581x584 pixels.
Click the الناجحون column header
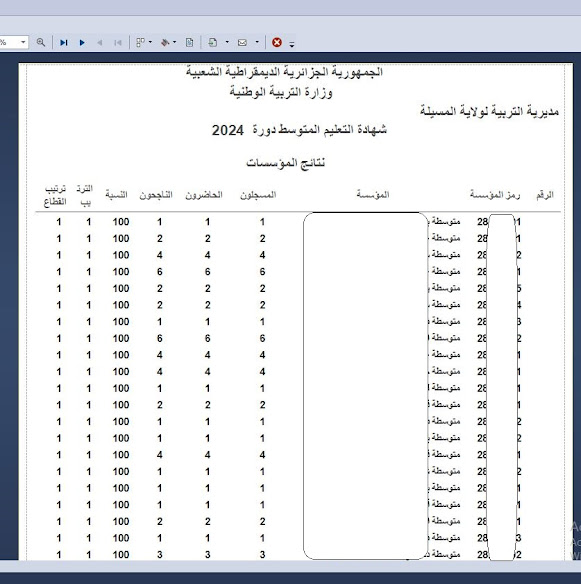tap(156, 195)
